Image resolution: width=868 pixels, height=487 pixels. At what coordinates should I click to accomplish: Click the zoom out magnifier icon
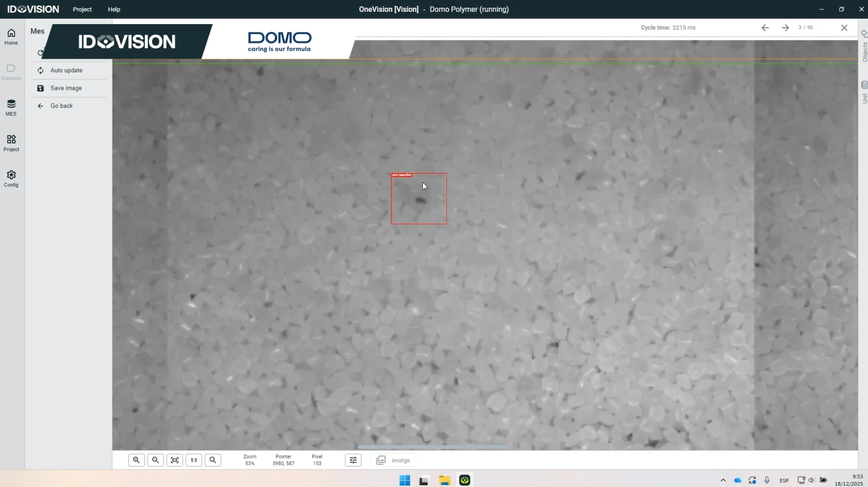(156, 460)
